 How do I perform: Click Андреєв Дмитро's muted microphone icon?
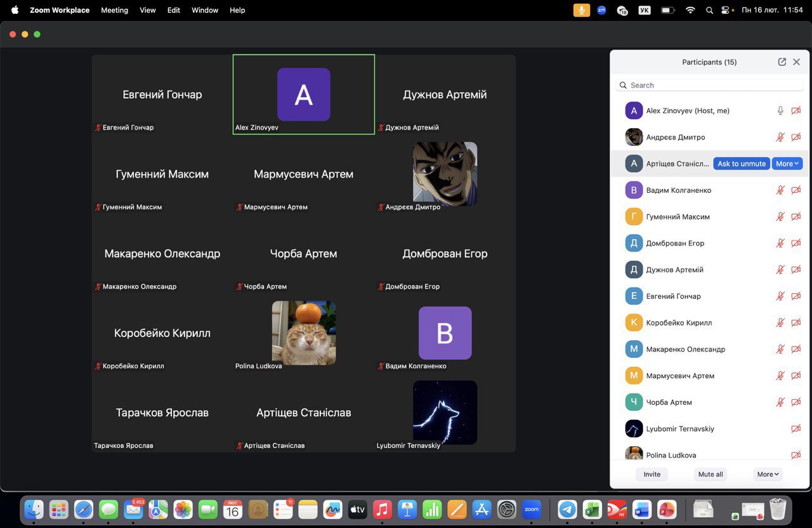[780, 137]
